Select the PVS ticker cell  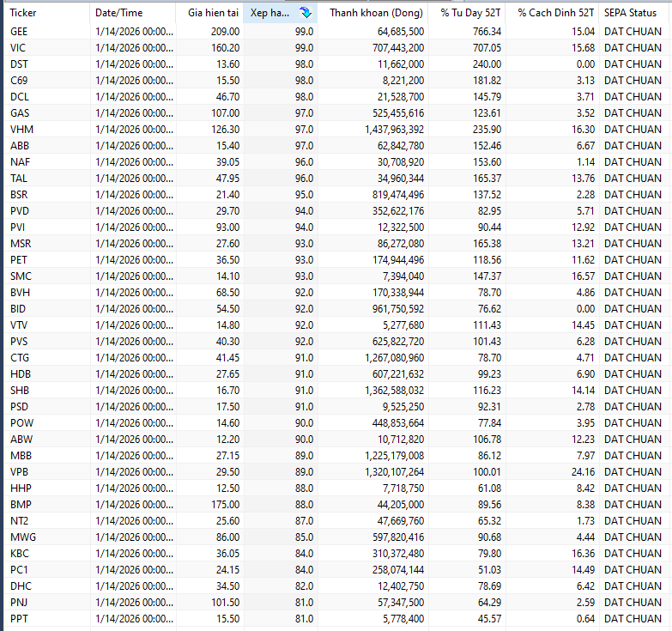pyautogui.click(x=19, y=341)
